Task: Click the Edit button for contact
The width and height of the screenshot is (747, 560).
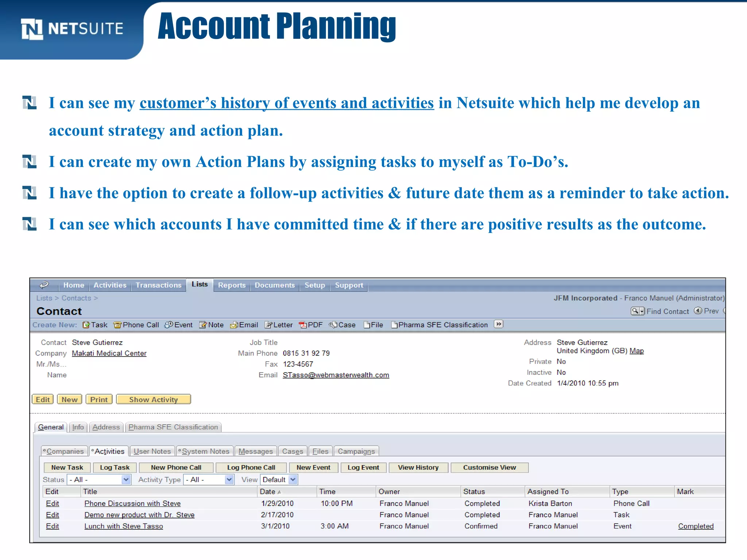Action: coord(43,399)
